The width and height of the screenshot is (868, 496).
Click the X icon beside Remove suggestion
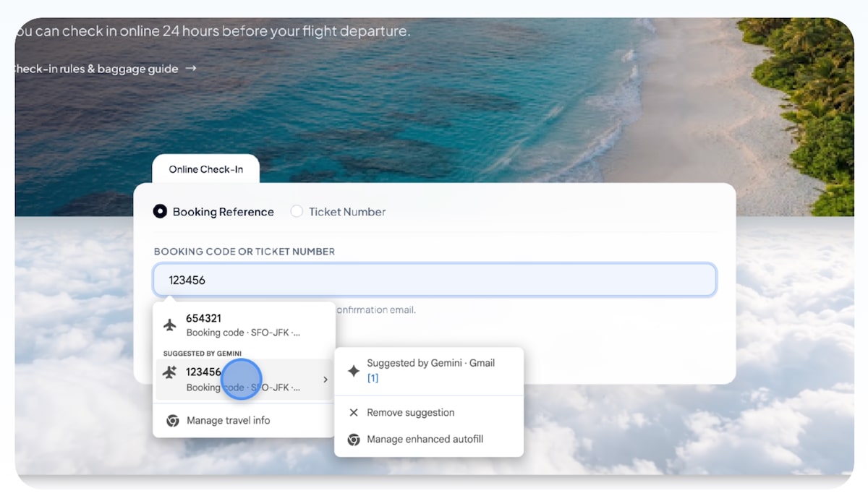[354, 413]
